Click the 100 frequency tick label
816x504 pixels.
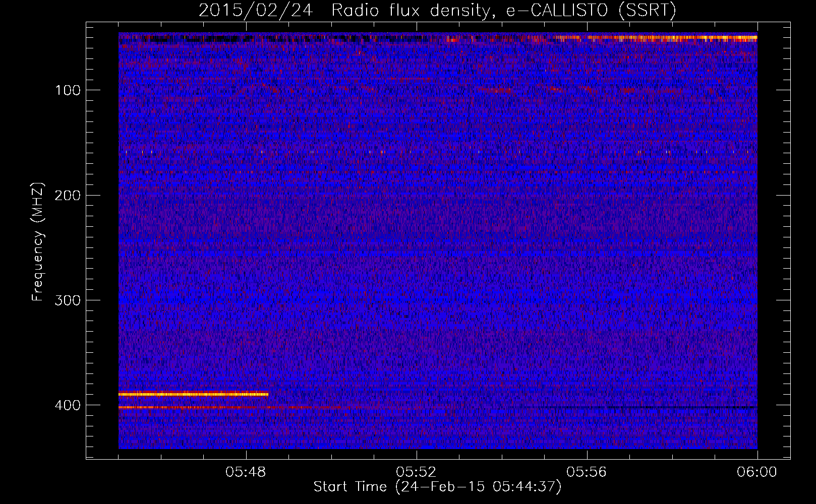click(68, 91)
